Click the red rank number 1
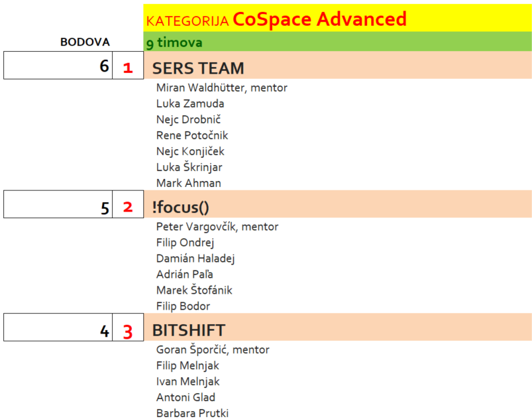 click(x=128, y=68)
